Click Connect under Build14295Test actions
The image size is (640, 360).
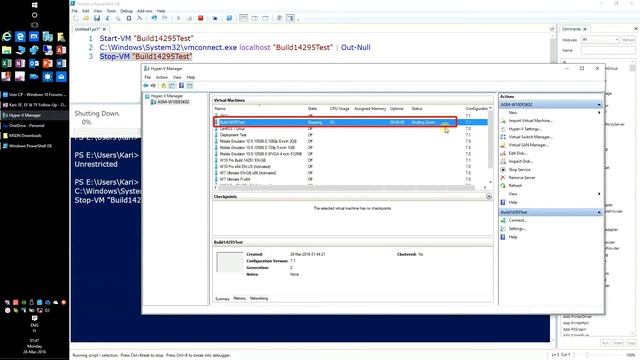tap(518, 220)
